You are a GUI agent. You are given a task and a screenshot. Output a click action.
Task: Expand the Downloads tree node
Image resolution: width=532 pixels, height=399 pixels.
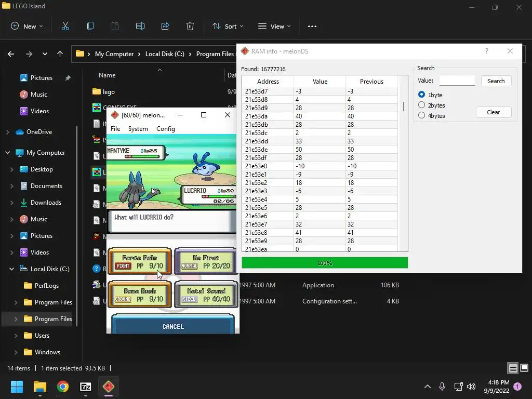point(12,203)
